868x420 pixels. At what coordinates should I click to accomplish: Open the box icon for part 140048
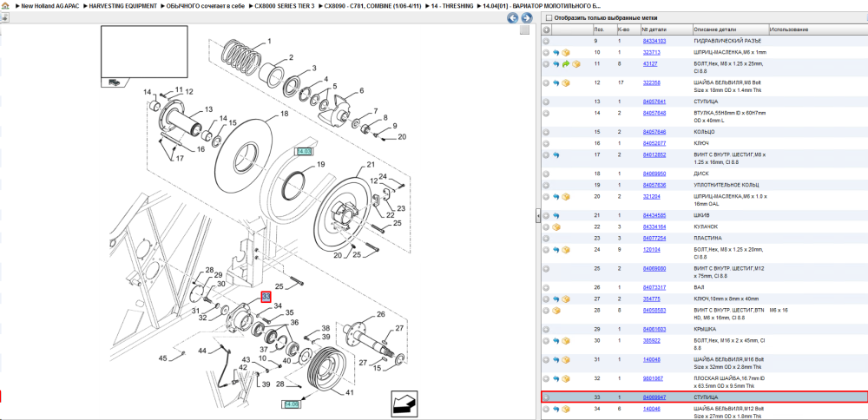566,359
